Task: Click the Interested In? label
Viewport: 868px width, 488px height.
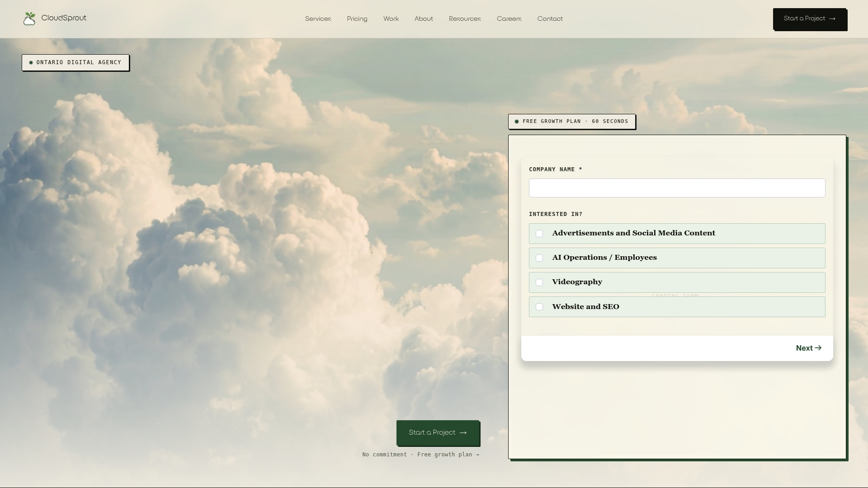Action: point(556,214)
